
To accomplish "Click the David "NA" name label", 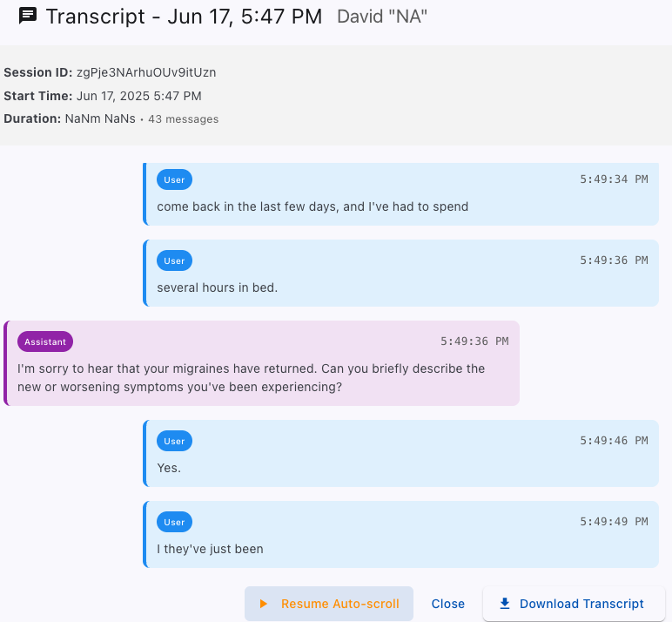I will [382, 17].
